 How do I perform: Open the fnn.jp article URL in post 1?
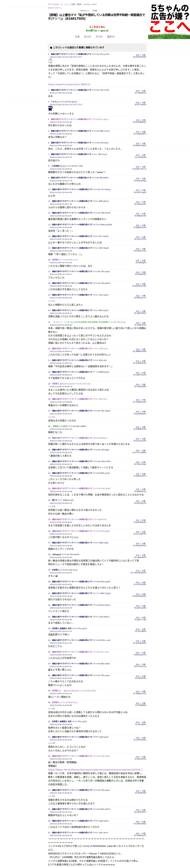click(x=69, y=85)
